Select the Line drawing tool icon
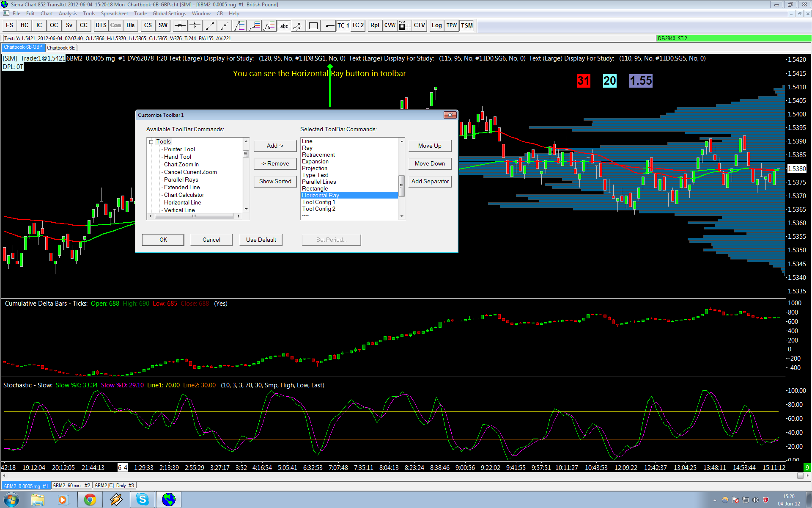Viewport: 812px width, 508px height. (x=210, y=25)
